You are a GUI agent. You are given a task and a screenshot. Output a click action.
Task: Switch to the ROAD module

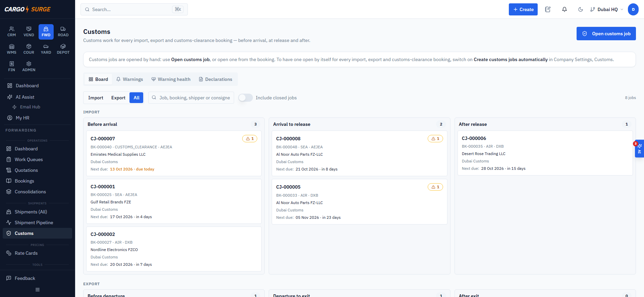coord(63,32)
